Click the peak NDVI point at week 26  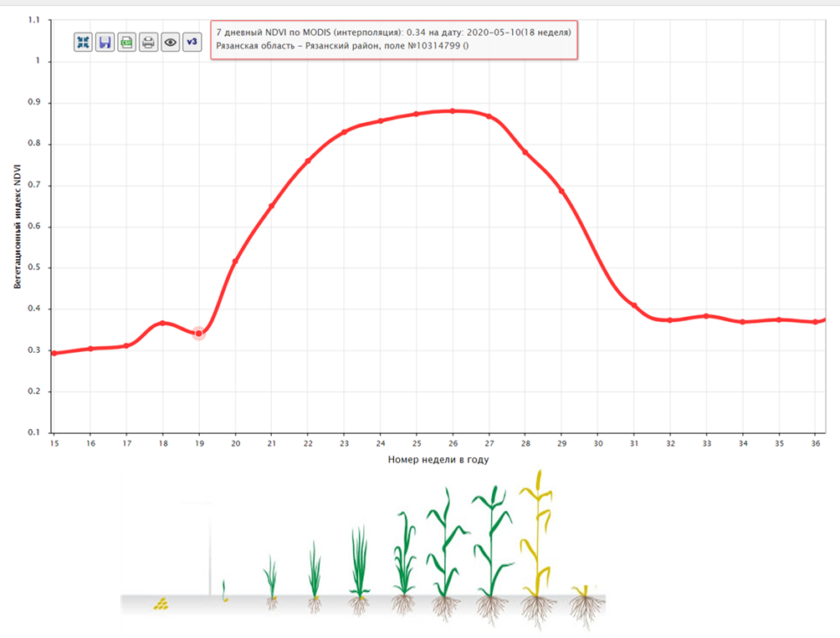(453, 110)
